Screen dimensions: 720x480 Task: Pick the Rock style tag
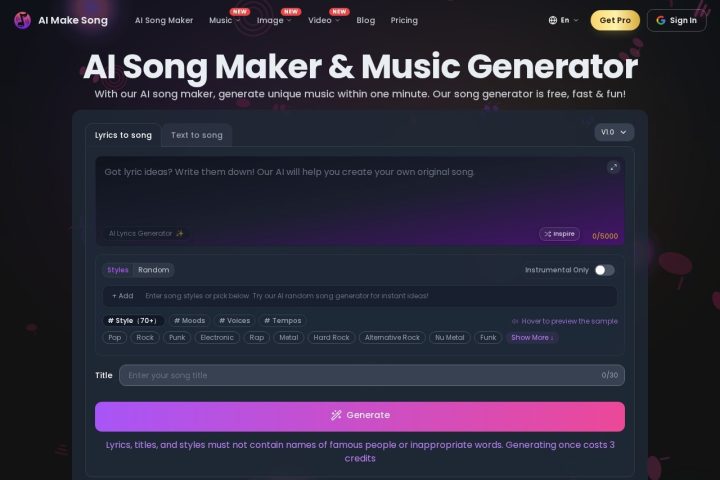pos(145,338)
